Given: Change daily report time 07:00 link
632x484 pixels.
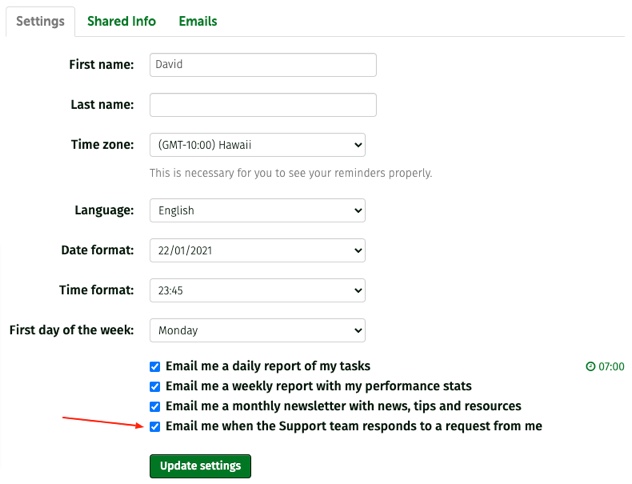Looking at the screenshot, I should [x=605, y=366].
